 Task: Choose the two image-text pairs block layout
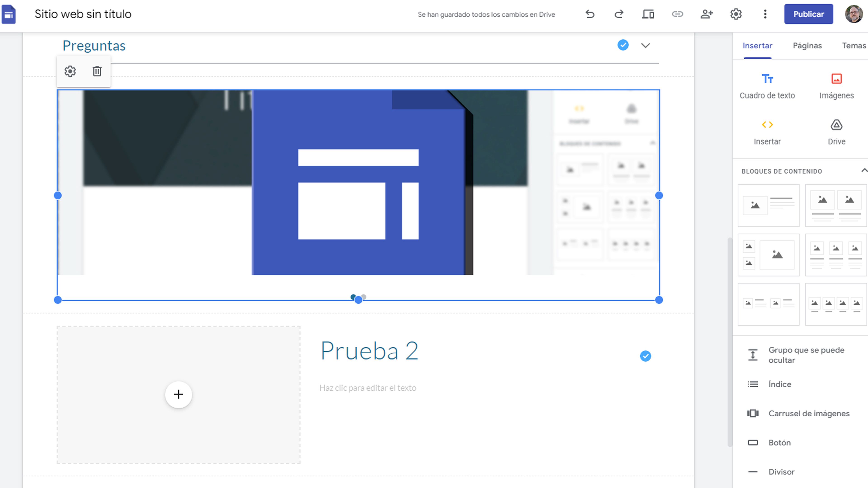[x=769, y=305]
